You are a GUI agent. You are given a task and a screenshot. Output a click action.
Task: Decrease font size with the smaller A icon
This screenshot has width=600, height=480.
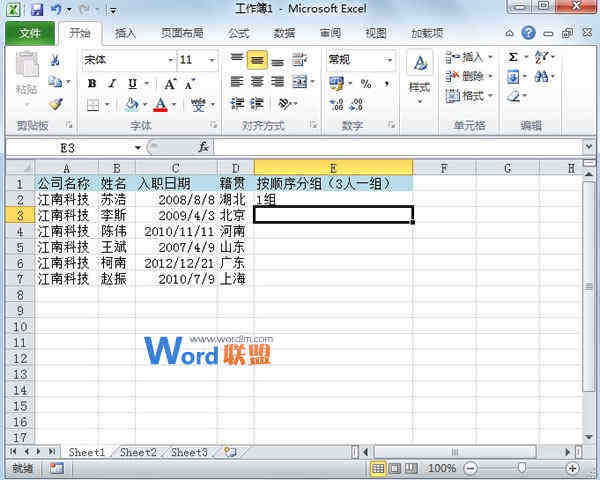190,84
